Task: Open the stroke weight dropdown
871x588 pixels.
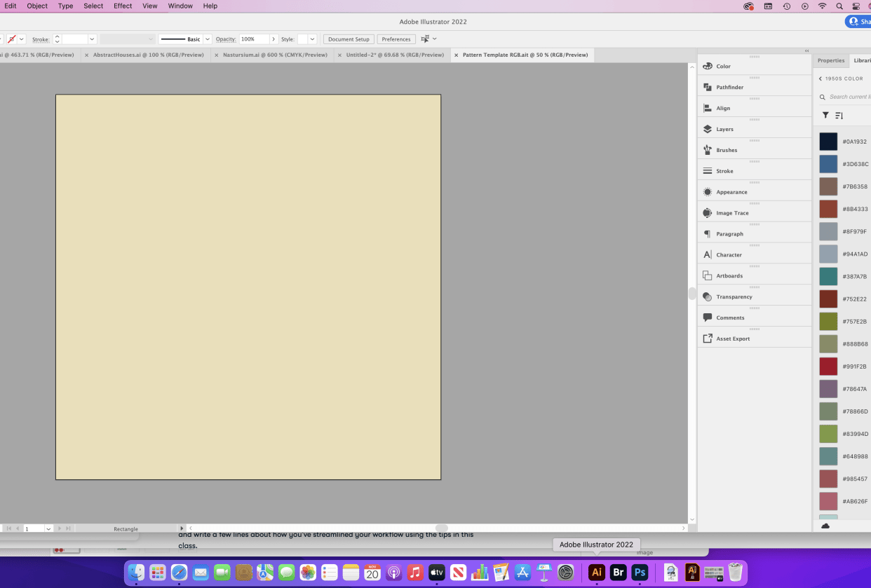Action: (92, 39)
